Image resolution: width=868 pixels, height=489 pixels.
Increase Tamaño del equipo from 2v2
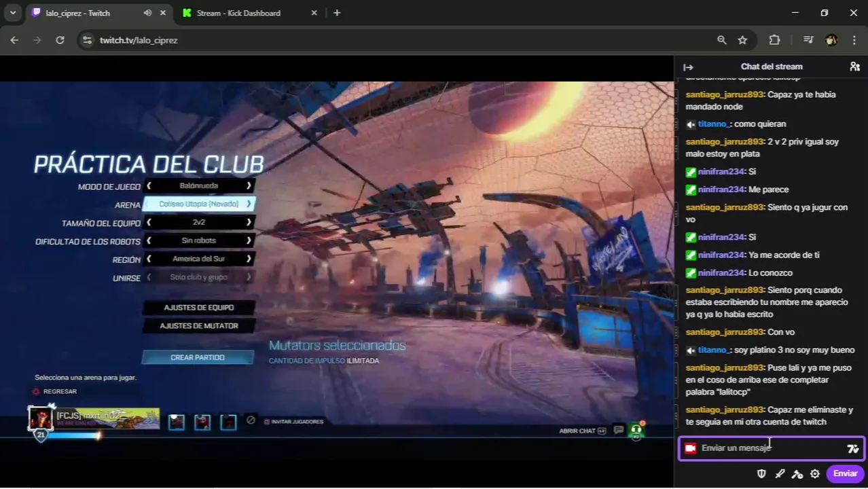tap(249, 222)
